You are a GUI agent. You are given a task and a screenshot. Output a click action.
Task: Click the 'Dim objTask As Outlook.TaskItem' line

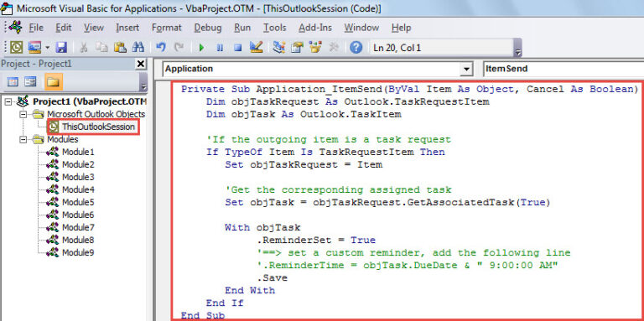click(x=304, y=115)
